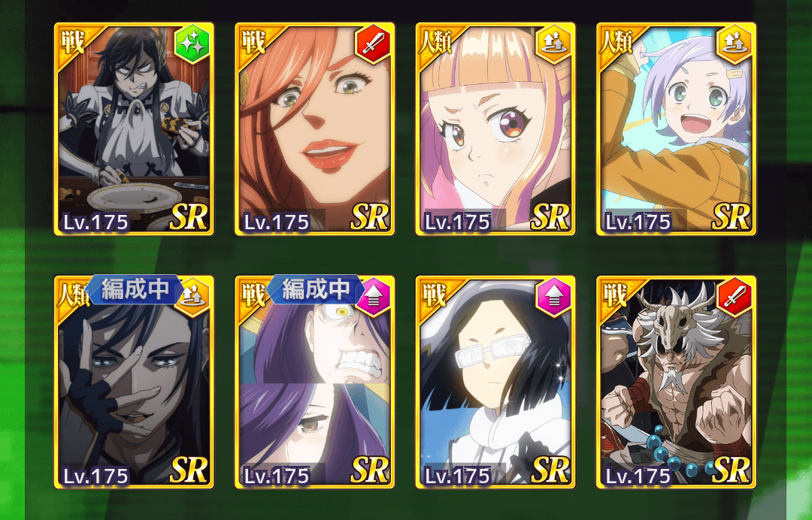Click 編成中 badge on the purple-haired card
The width and height of the screenshot is (812, 520).
315,289
